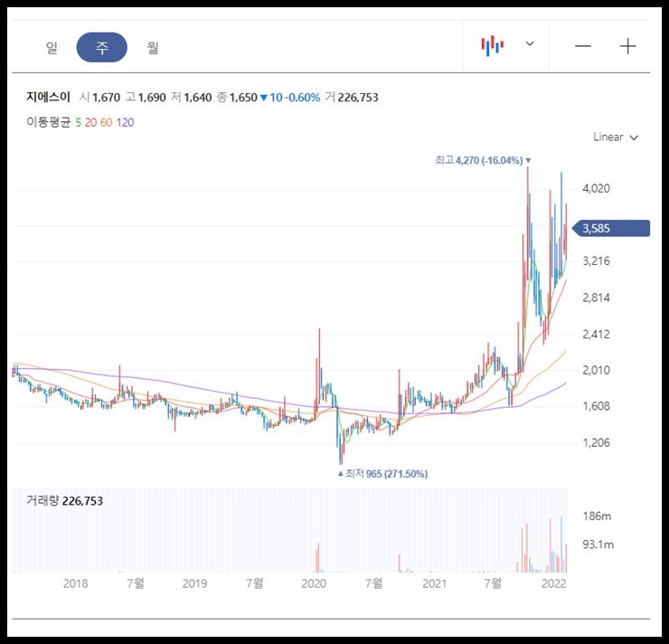Screen dimensions: 669x644
Task: Click the 186m volume axis label
Action: 597,516
